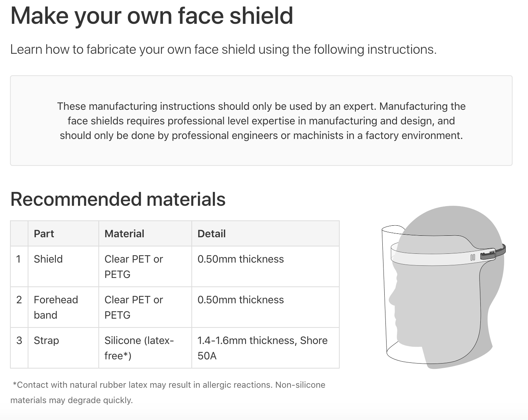Click the "Recommended materials" heading
Image resolution: width=528 pixels, height=420 pixels.
coord(118,199)
